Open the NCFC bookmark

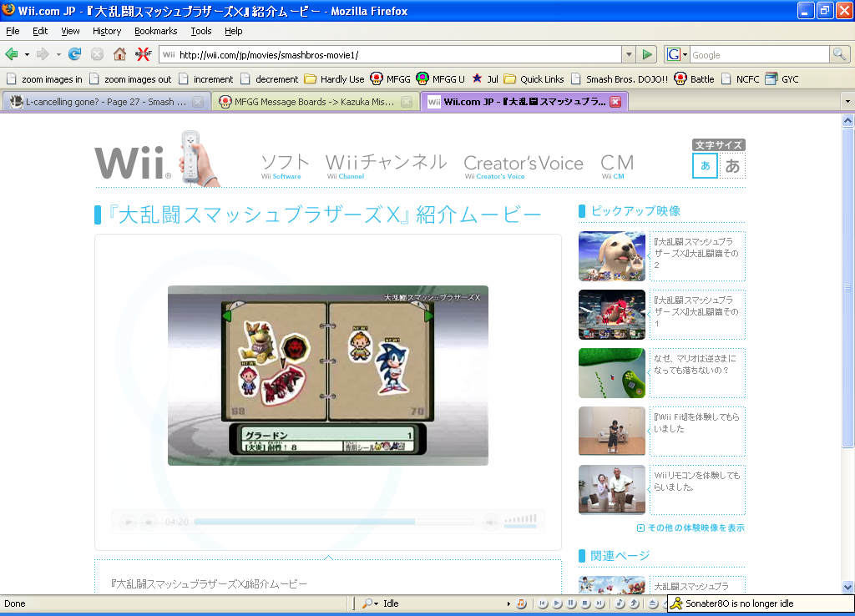740,79
